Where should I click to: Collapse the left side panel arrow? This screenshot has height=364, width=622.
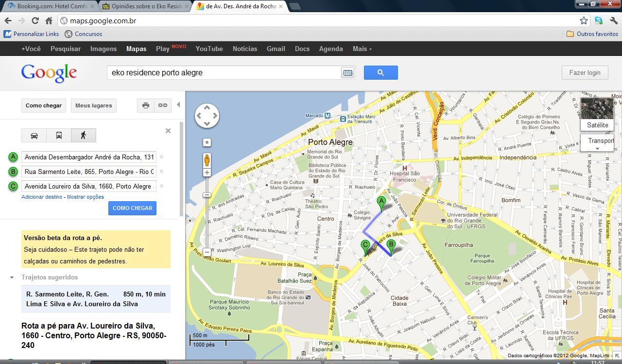(178, 105)
